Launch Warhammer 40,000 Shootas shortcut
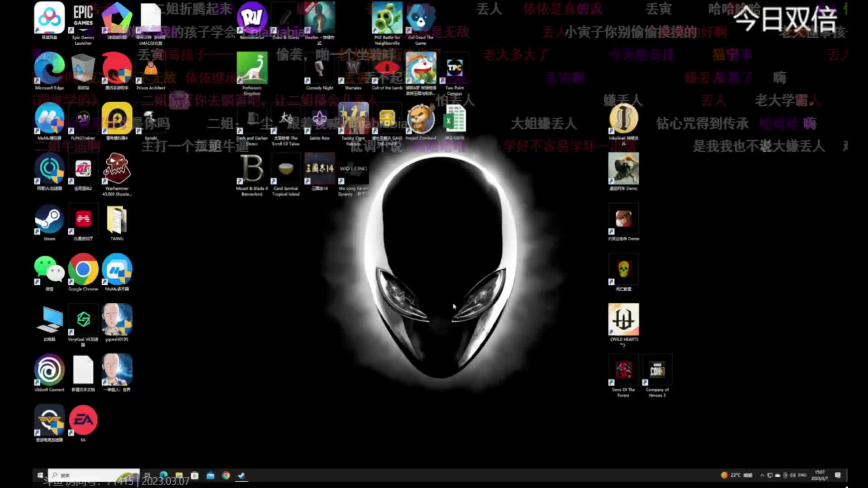Viewport: 868px width, 488px height. tap(117, 174)
